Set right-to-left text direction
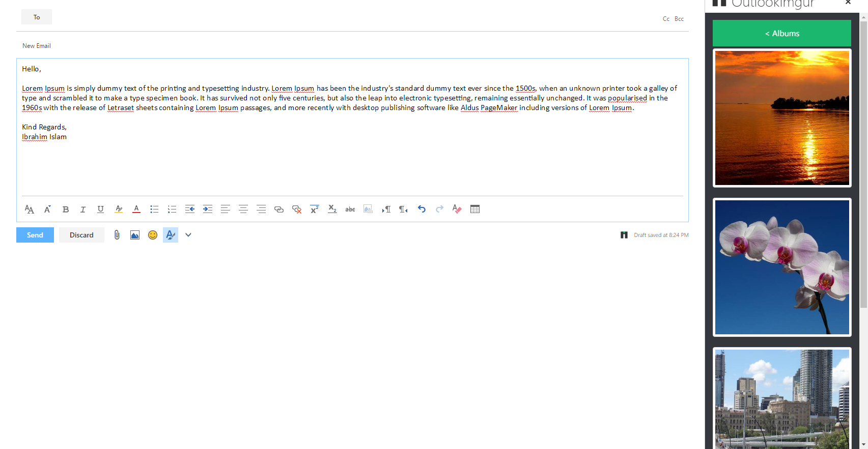Viewport: 868px width, 449px height. click(x=404, y=209)
